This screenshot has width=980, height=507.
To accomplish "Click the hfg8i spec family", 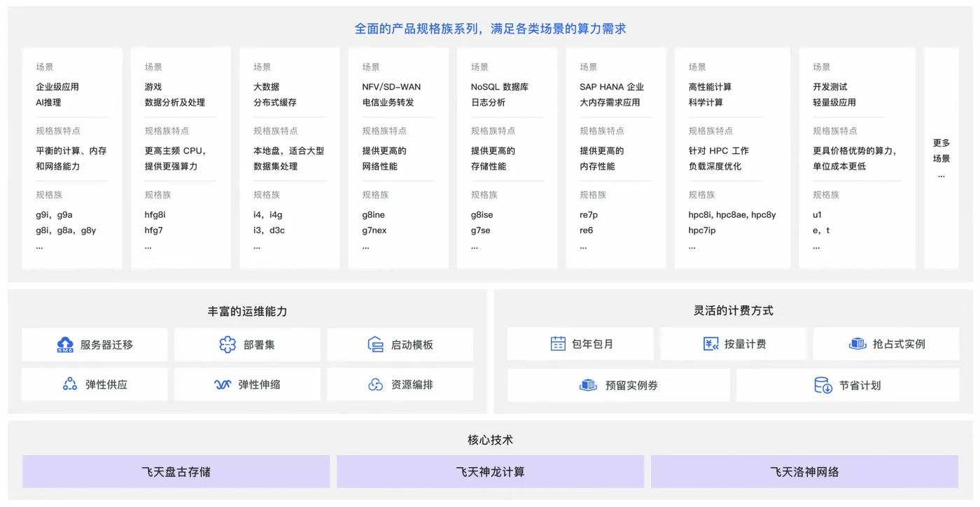I will pyautogui.click(x=155, y=215).
